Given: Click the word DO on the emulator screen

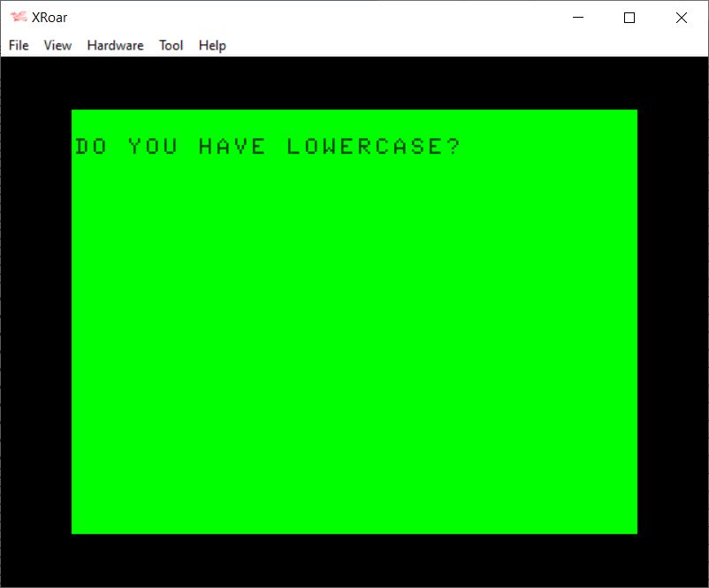Looking at the screenshot, I should (x=91, y=147).
